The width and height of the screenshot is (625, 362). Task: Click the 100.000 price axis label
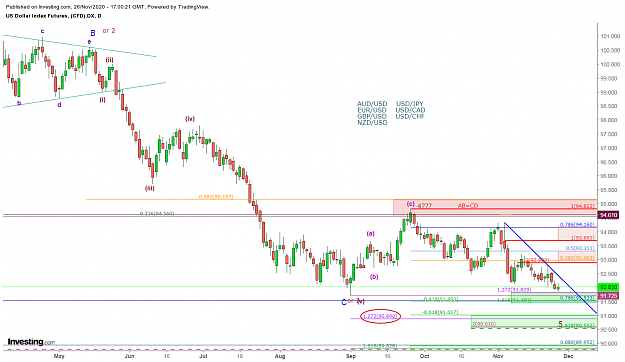point(610,65)
